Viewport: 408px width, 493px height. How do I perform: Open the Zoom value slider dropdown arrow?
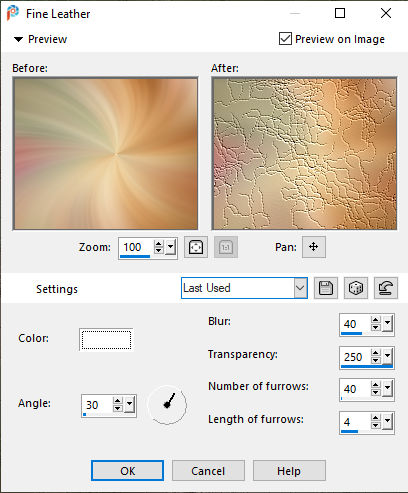170,247
